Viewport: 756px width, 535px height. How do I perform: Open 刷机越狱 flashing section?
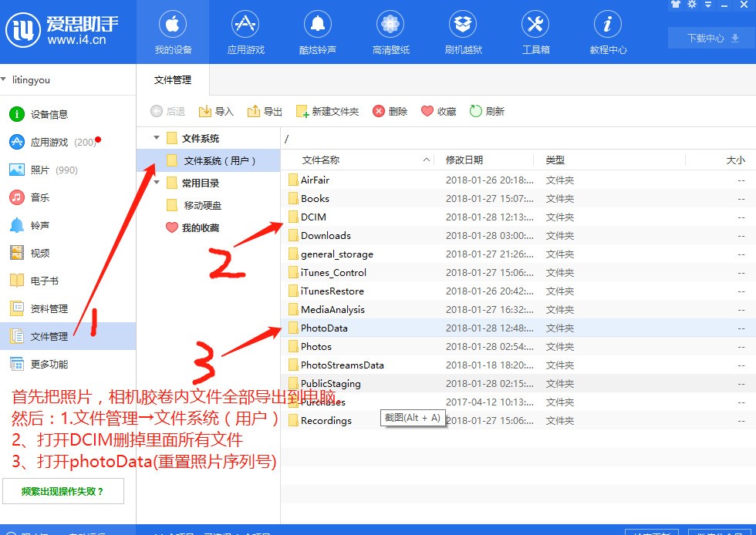tap(463, 32)
